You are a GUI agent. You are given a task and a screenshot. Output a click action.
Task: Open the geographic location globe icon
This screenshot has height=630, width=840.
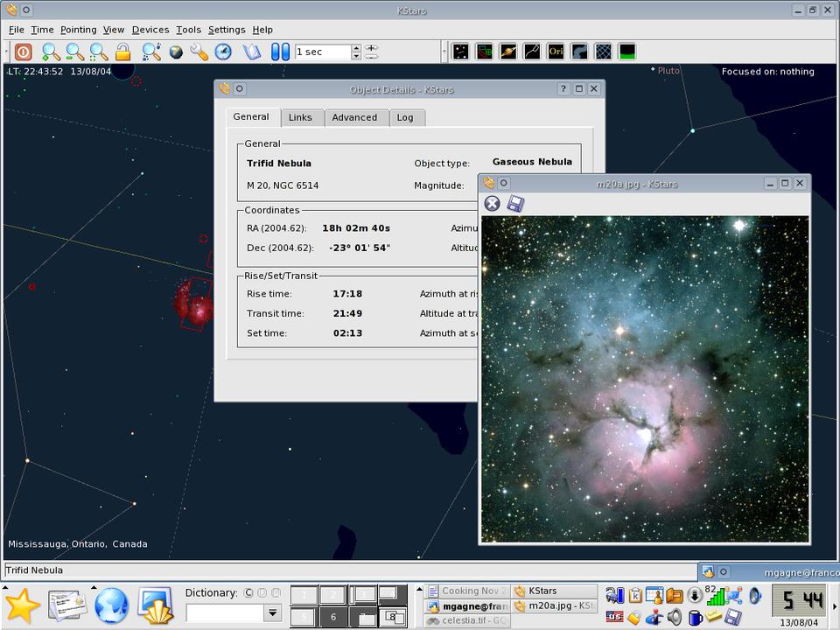[176, 52]
